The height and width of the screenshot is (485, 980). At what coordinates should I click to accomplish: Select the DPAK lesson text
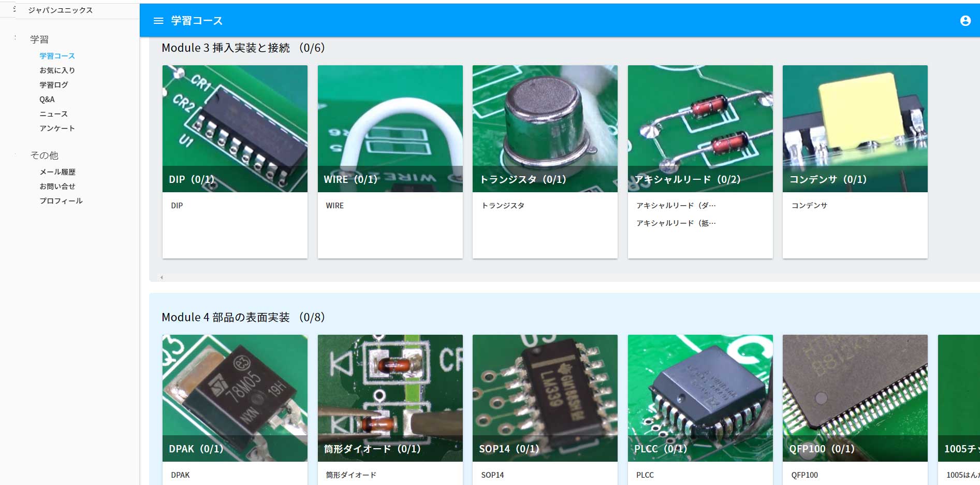(x=181, y=475)
